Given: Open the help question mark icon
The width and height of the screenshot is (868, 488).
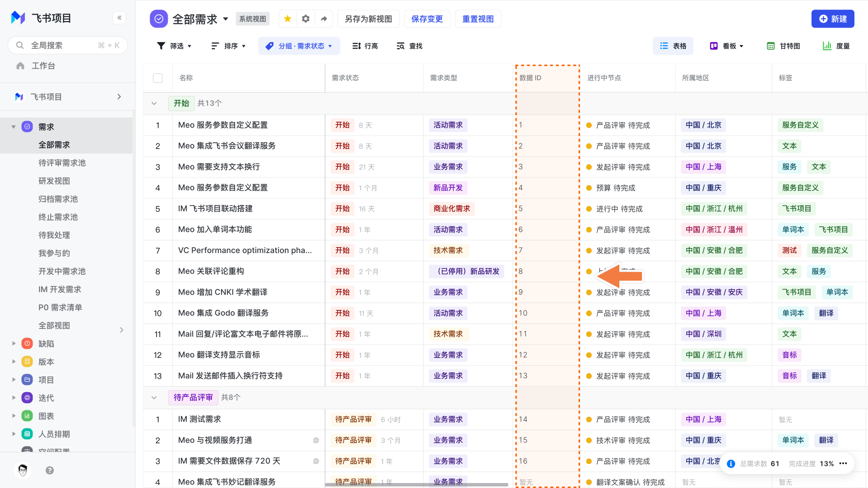Looking at the screenshot, I should (50, 470).
